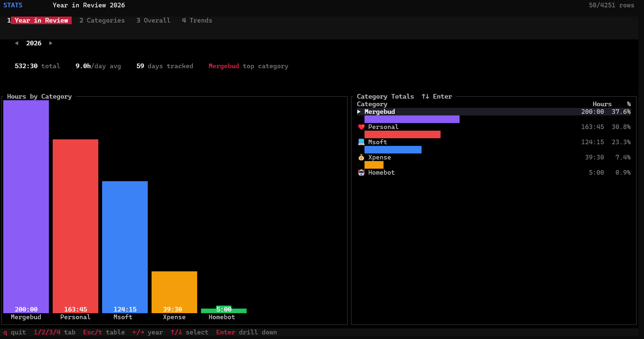Click the red Personal progress bar in table
644x339 pixels.
(403, 134)
